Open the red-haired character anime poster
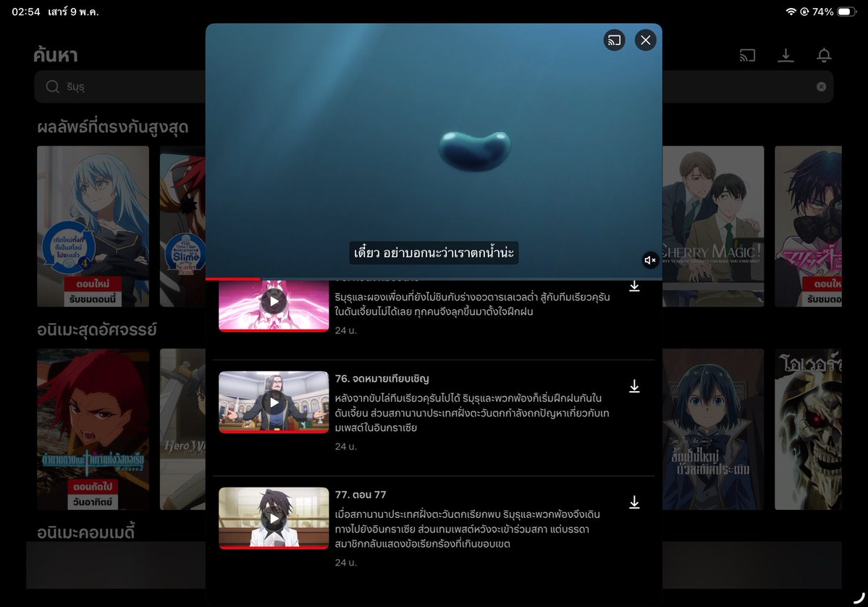 93,430
